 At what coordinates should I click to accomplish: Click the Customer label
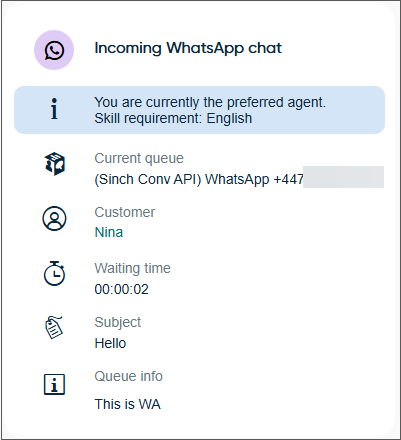tap(125, 212)
